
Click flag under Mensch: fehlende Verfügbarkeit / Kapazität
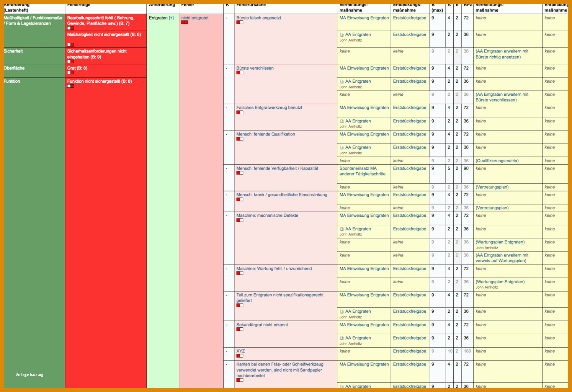(x=240, y=173)
